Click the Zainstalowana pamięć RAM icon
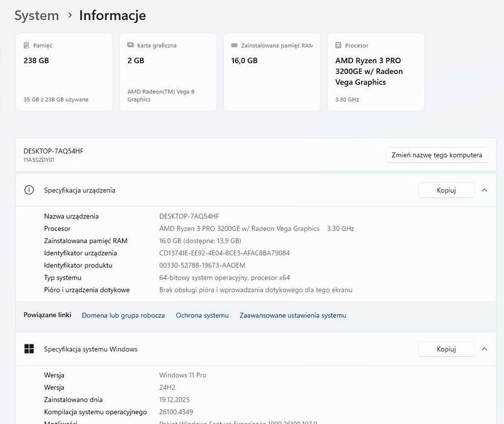504x424 pixels. coord(234,45)
